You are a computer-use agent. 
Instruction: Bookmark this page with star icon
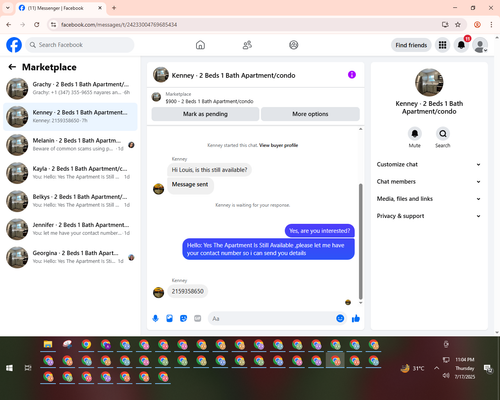[458, 25]
